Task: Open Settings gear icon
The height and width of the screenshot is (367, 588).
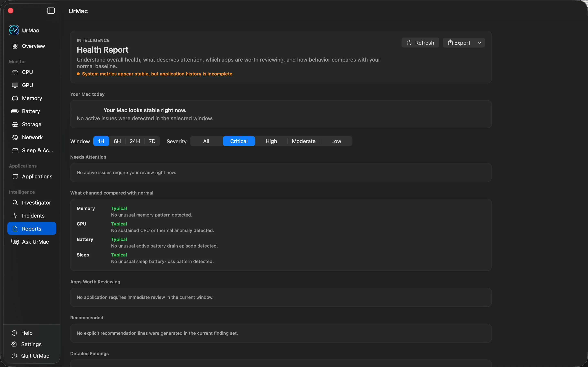Action: click(x=14, y=344)
